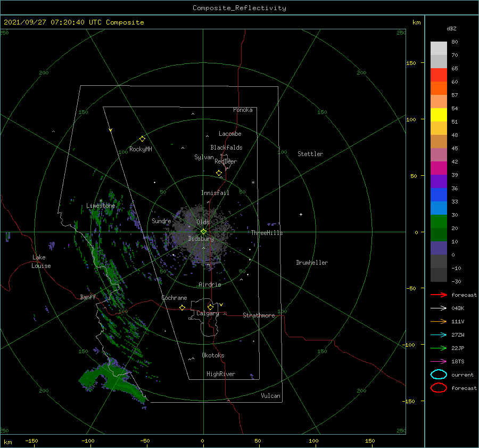Click the Strathmore label
Viewport: 479px width, 448px height.
[x=259, y=315]
